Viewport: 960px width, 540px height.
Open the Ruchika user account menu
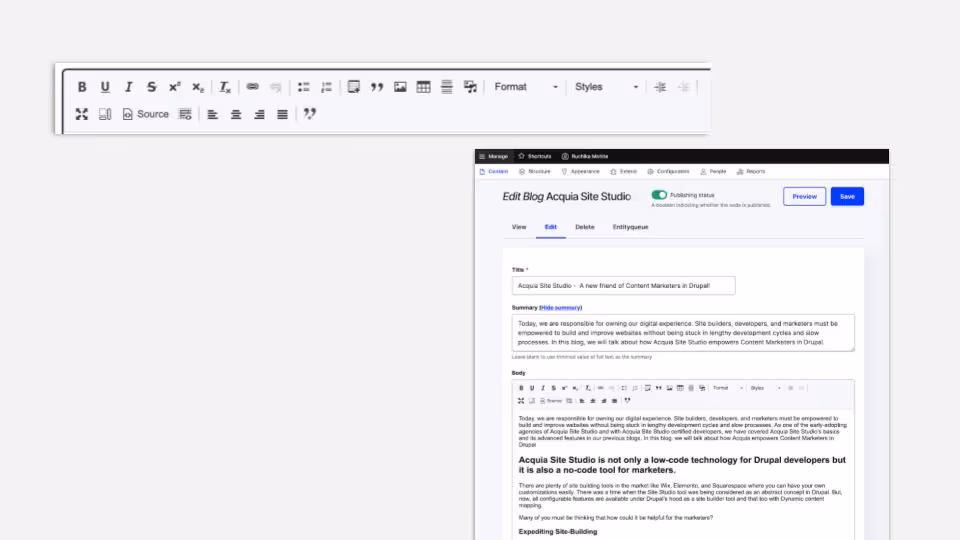click(x=585, y=156)
